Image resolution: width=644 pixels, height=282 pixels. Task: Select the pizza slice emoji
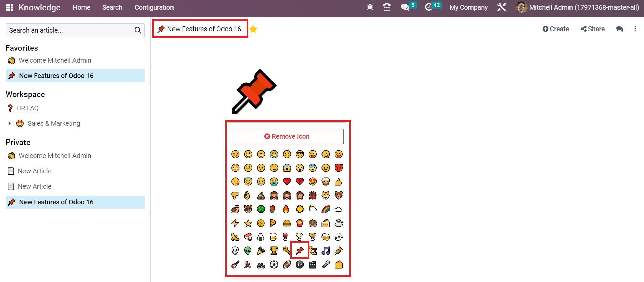pos(273,223)
